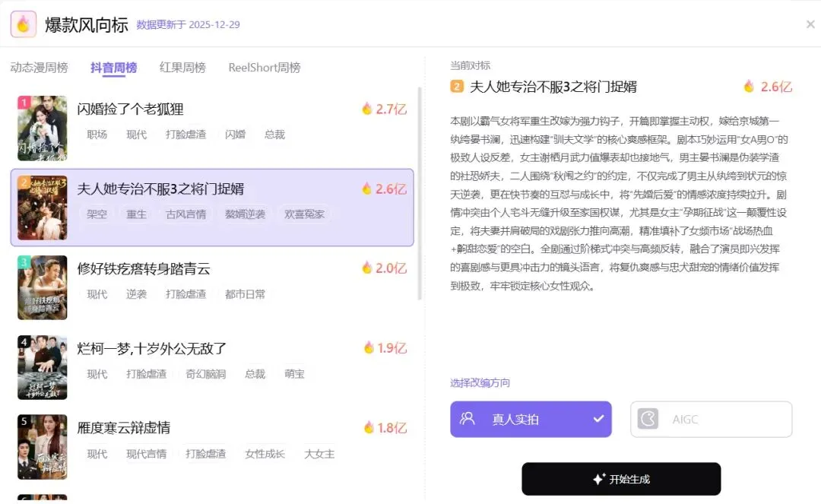The width and height of the screenshot is (821, 504).
Task: Click the 逆袭 tag under 修好铁疙瘩转身踏青云
Action: [136, 294]
